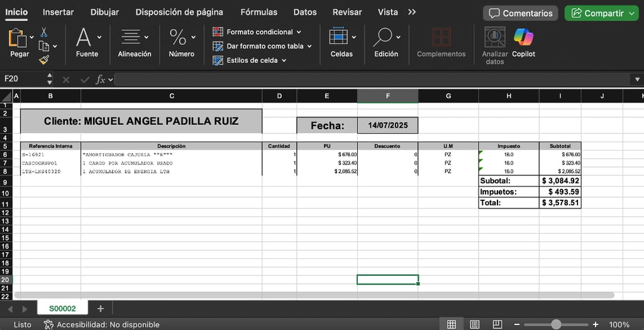Show more ribbon tabs with chevrons
This screenshot has width=644, height=330.
point(412,12)
